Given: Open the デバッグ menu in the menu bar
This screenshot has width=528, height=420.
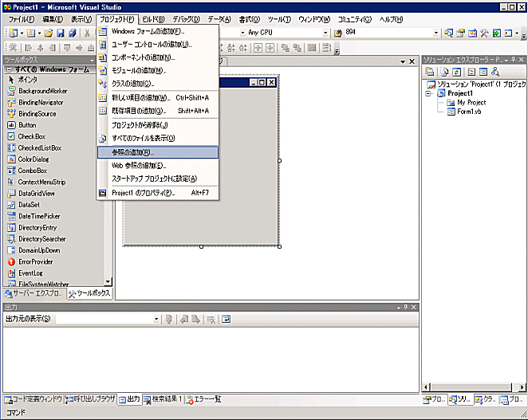Looking at the screenshot, I should coord(186,18).
